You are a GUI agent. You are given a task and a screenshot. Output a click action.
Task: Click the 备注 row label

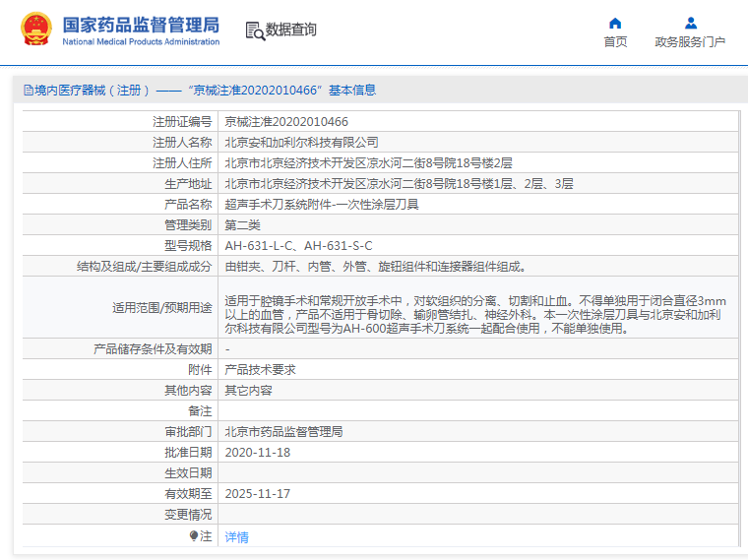pos(200,411)
